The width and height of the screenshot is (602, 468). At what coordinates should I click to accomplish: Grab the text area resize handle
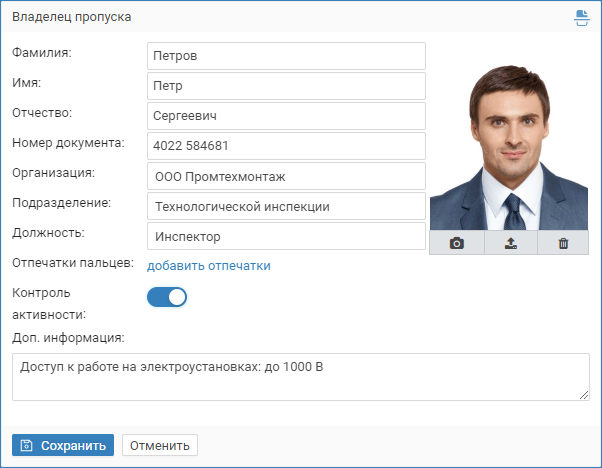click(584, 395)
